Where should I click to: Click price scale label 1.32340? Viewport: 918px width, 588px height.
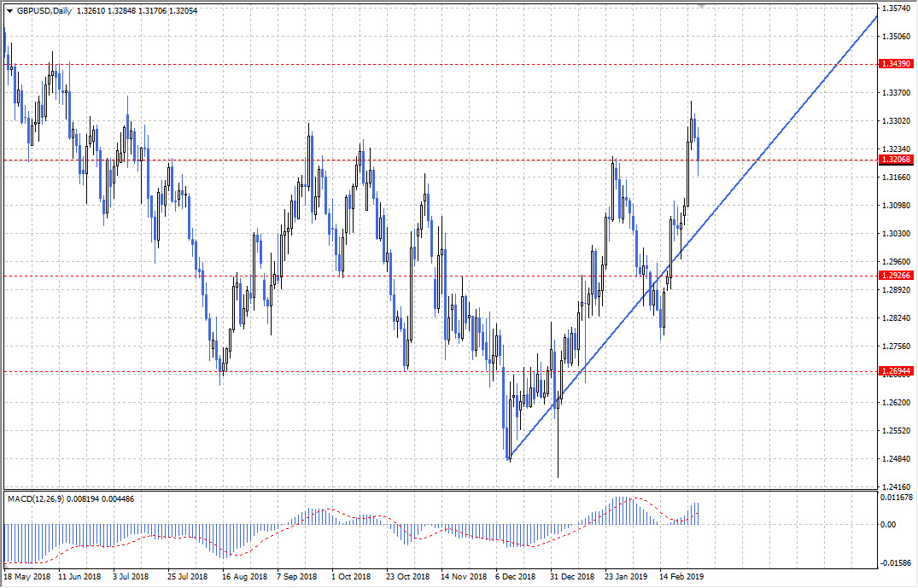point(897,149)
